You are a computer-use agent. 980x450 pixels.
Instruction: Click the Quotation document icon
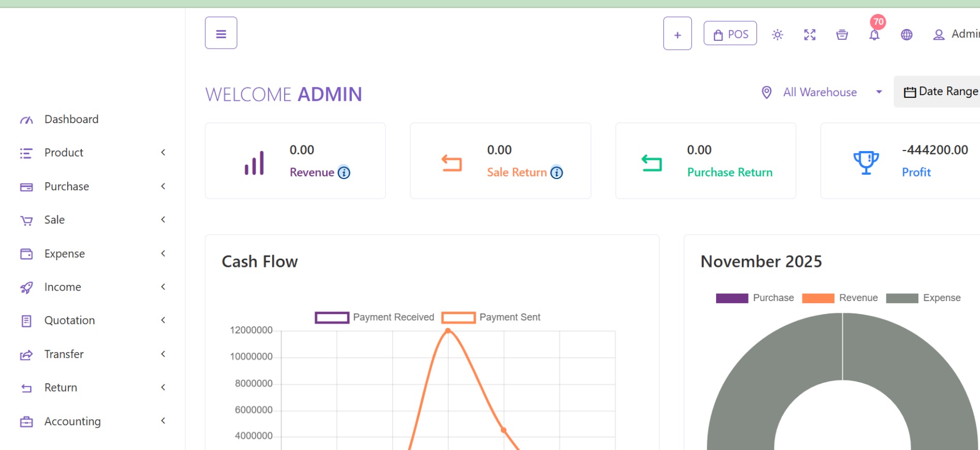[x=26, y=321]
